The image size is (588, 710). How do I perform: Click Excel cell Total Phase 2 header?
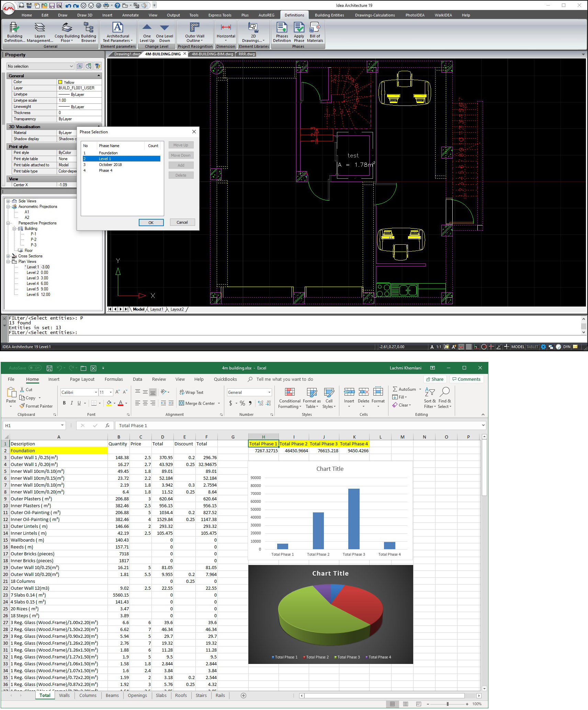(294, 444)
